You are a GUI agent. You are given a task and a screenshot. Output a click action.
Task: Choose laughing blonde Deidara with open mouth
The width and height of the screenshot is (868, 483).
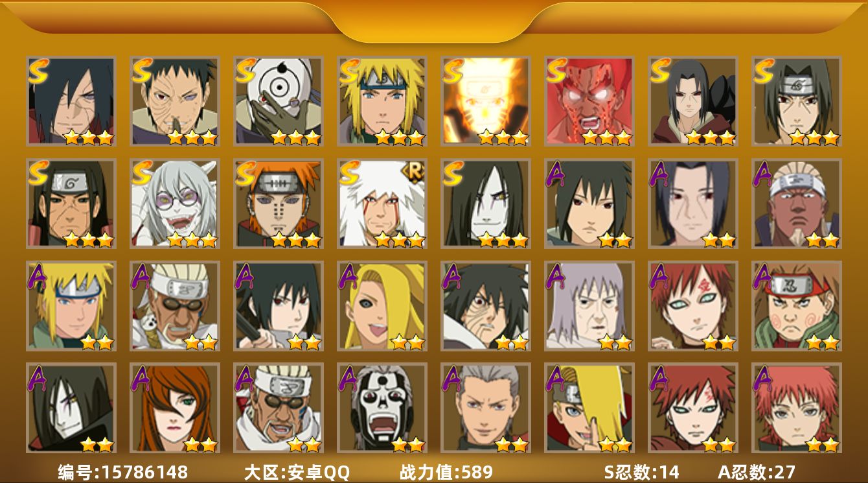click(x=382, y=306)
